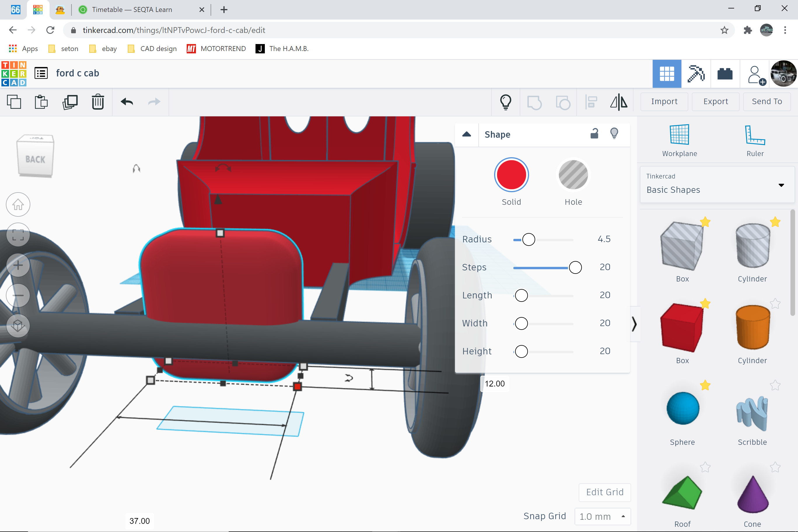This screenshot has width=798, height=532.
Task: Pick the purple Cone shape
Action: tap(752, 494)
